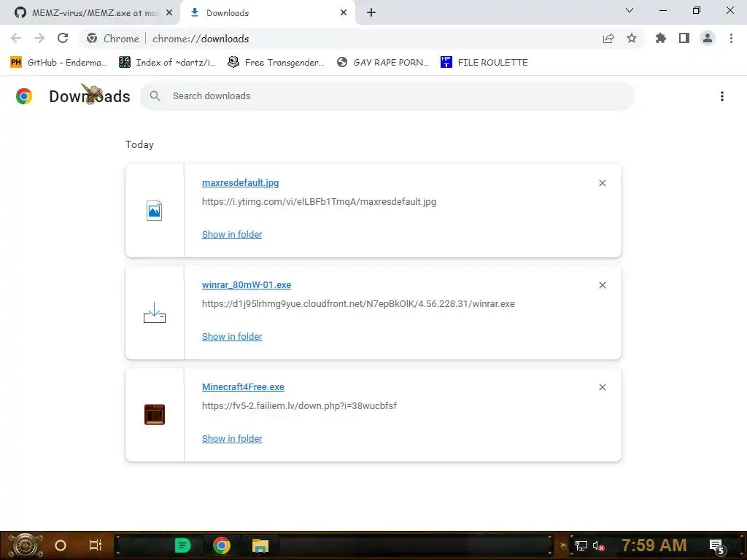This screenshot has height=560, width=747.
Task: Open the Index of ~dartz bookmark
Action: tap(168, 63)
